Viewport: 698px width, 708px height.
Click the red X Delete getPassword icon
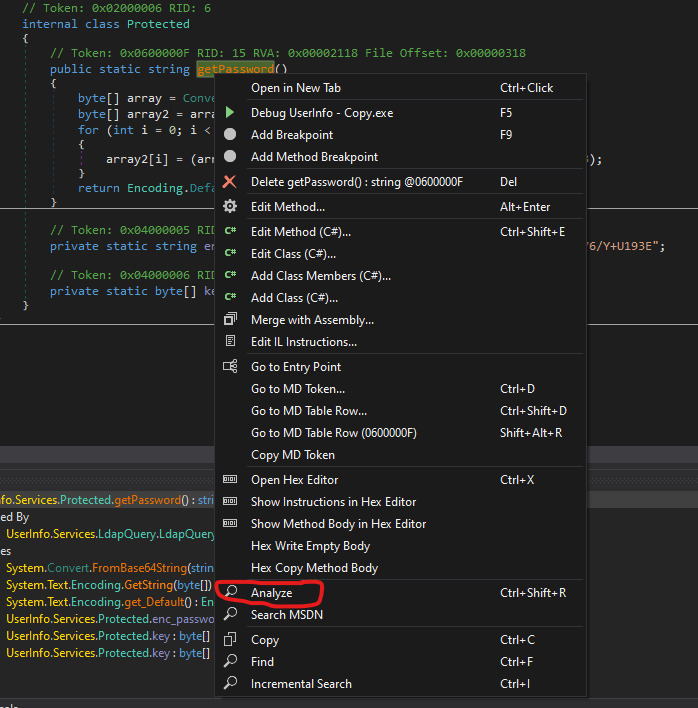pyautogui.click(x=230, y=181)
